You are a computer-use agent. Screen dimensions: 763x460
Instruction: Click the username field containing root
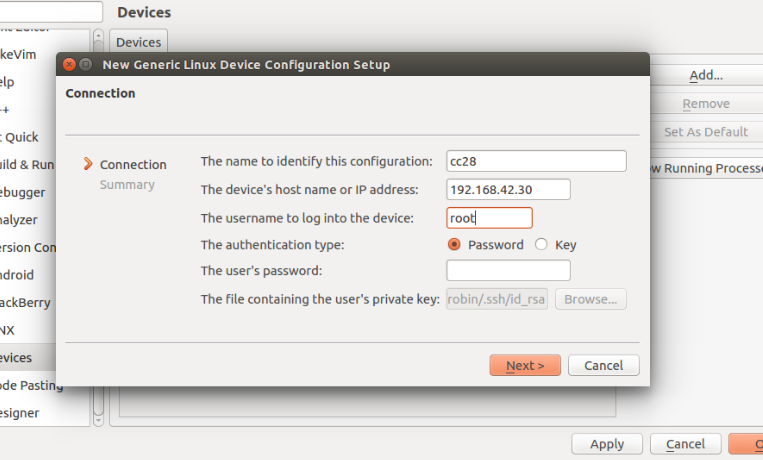tap(490, 218)
